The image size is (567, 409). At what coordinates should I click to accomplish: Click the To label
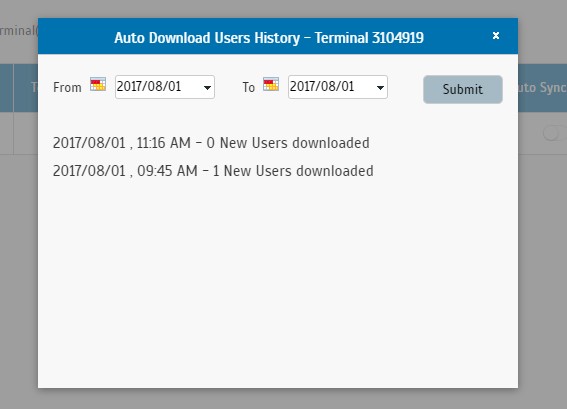pyautogui.click(x=248, y=87)
